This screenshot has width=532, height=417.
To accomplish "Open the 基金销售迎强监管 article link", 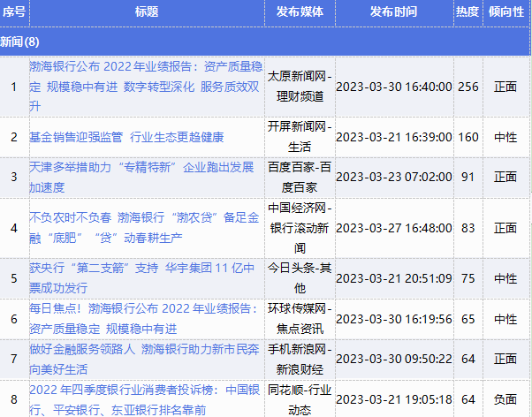I will coord(126,137).
